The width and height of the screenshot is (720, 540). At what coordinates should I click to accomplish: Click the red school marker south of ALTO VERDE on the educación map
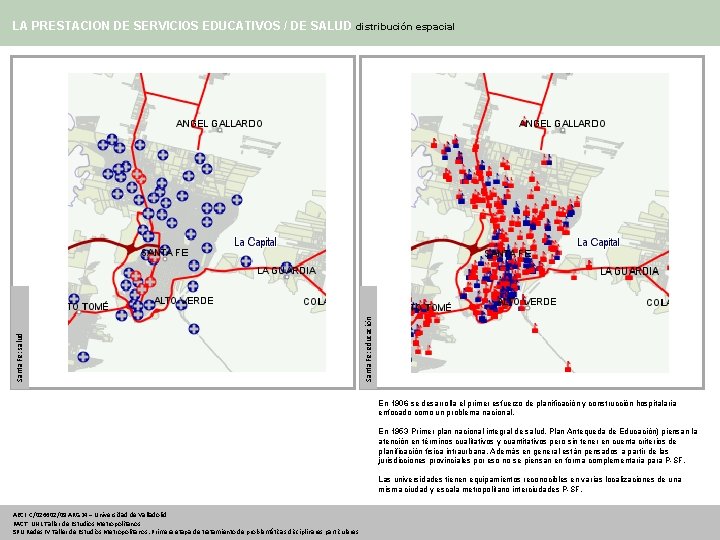[x=534, y=328]
